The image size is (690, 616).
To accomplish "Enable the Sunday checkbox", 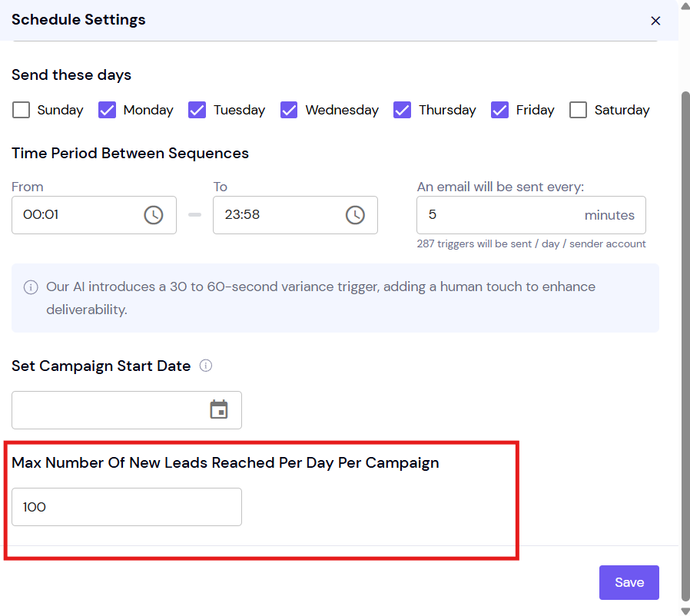I will point(21,110).
